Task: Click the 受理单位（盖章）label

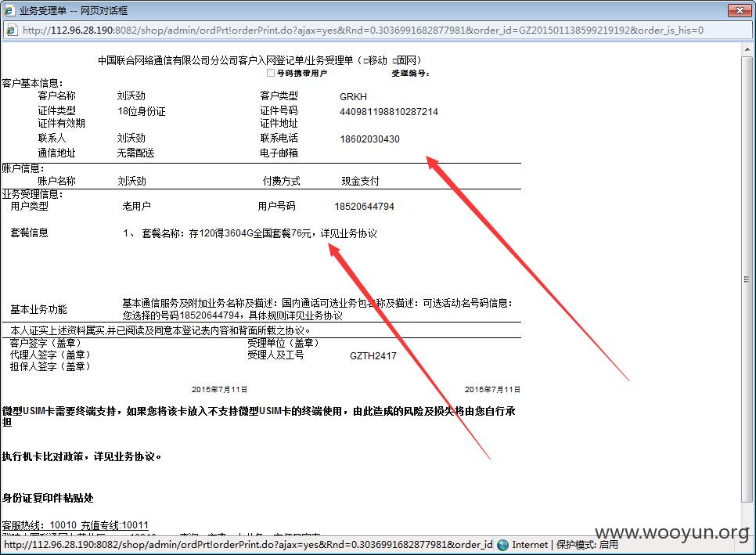Action: click(x=283, y=343)
